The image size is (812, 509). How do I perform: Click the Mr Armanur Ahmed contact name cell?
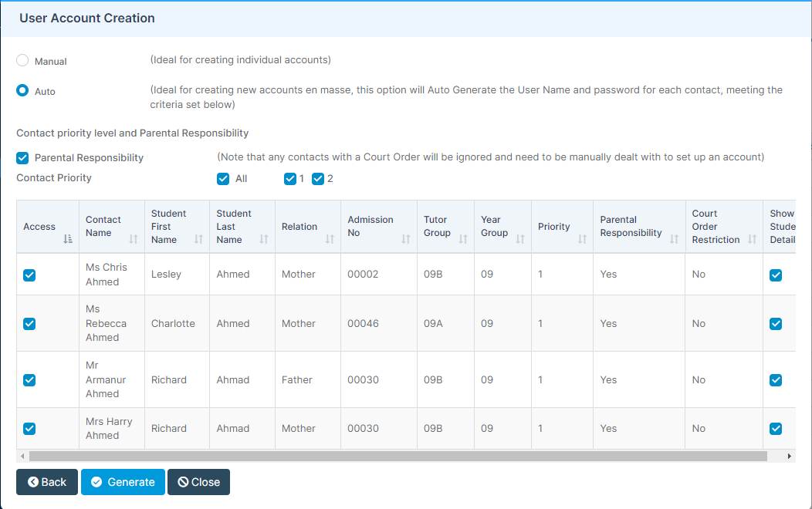tap(112, 379)
